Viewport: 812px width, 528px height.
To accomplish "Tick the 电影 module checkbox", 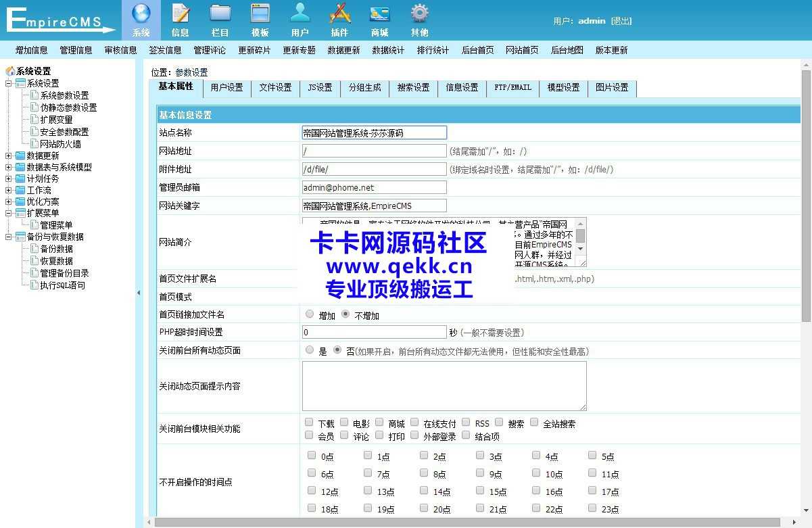I will (x=344, y=422).
